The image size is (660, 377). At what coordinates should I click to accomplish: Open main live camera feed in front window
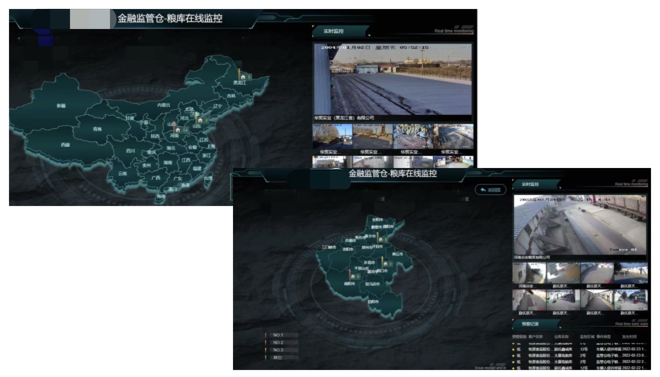click(x=580, y=224)
